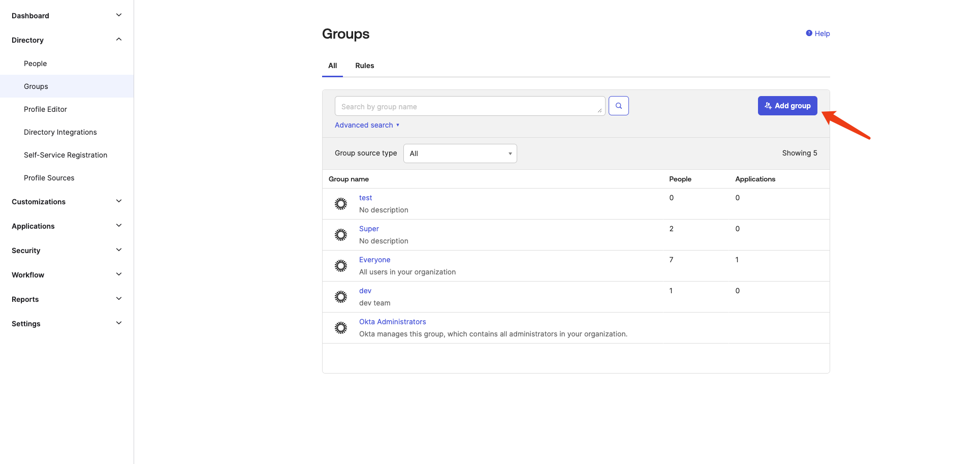This screenshot has width=980, height=464.
Task: Expand the Advanced search options
Action: [x=367, y=125]
